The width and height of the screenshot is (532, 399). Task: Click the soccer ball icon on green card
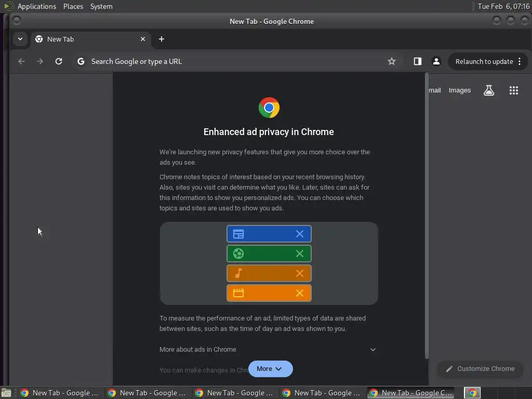[x=238, y=254]
